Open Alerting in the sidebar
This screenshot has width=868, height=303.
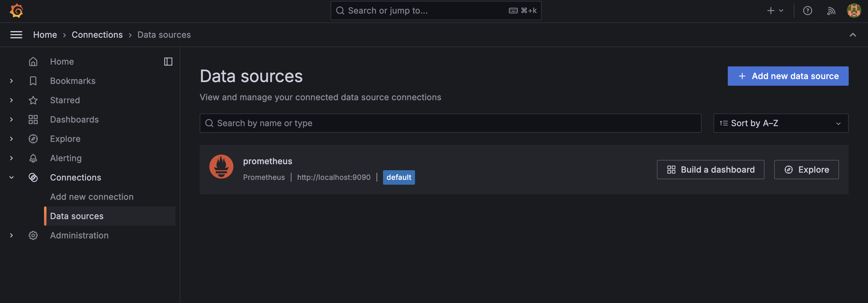click(66, 158)
